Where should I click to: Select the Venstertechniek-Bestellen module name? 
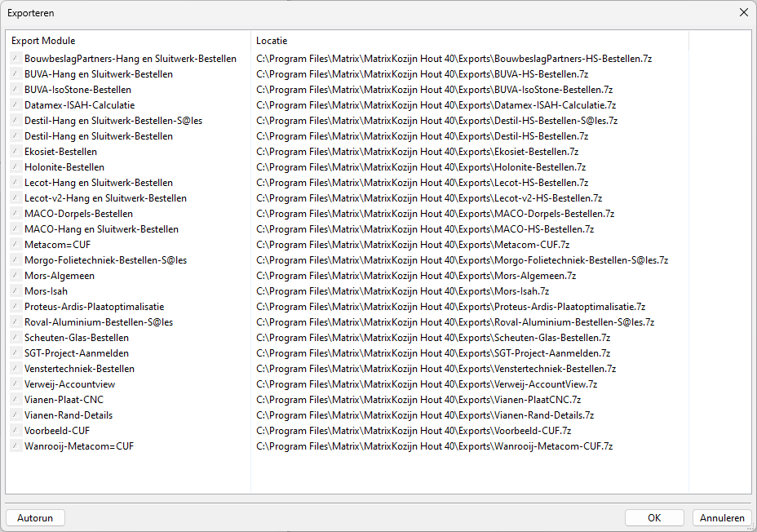(x=79, y=368)
